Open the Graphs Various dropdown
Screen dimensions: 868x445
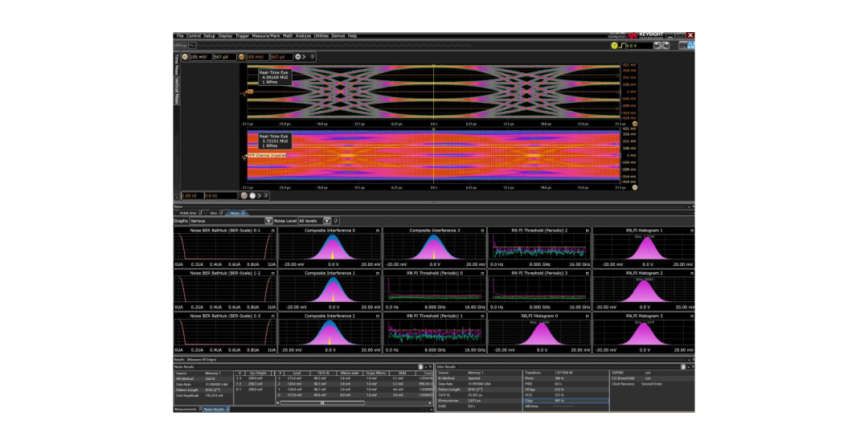pos(231,221)
